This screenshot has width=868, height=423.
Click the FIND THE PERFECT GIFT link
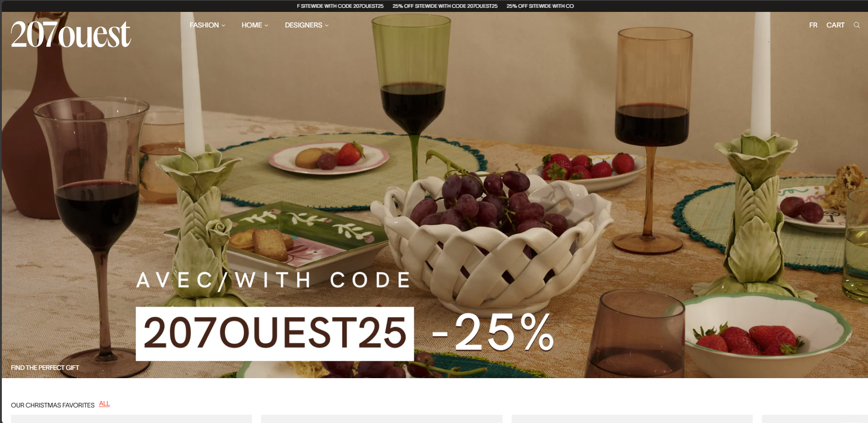[x=45, y=368]
